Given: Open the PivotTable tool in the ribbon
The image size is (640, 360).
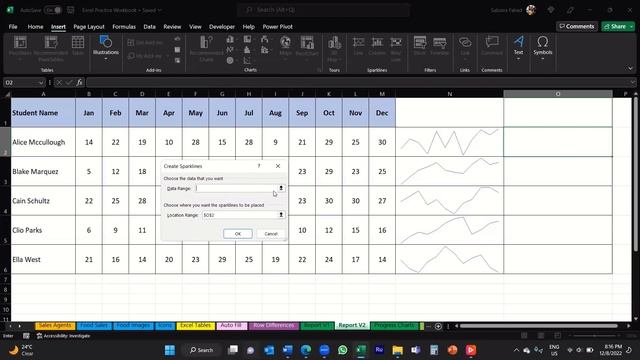Looking at the screenshot, I should [20, 47].
